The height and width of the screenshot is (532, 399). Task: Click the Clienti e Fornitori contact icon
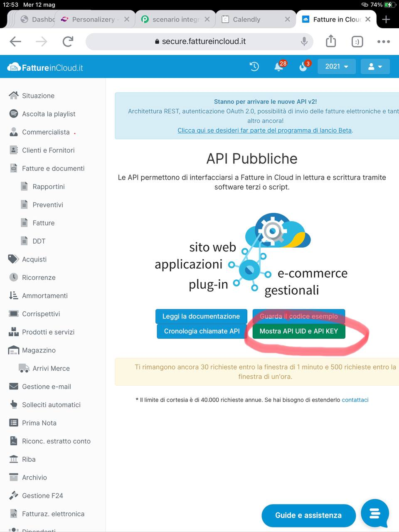point(14,150)
